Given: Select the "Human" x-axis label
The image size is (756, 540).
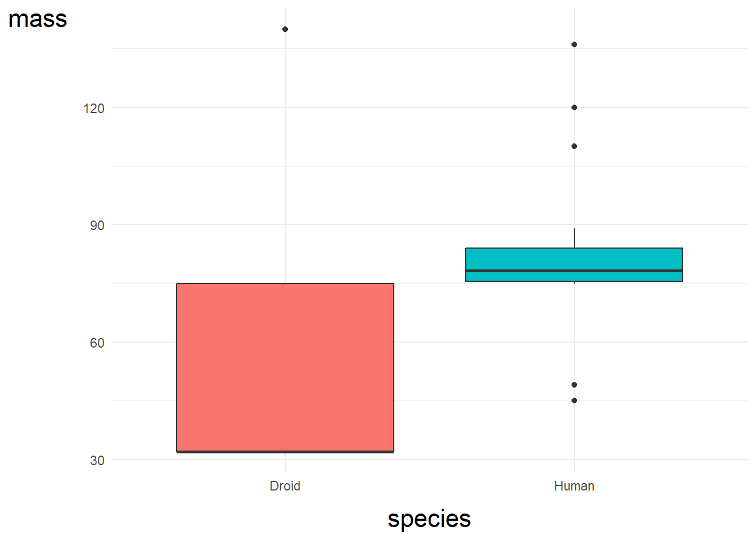Looking at the screenshot, I should pos(574,486).
